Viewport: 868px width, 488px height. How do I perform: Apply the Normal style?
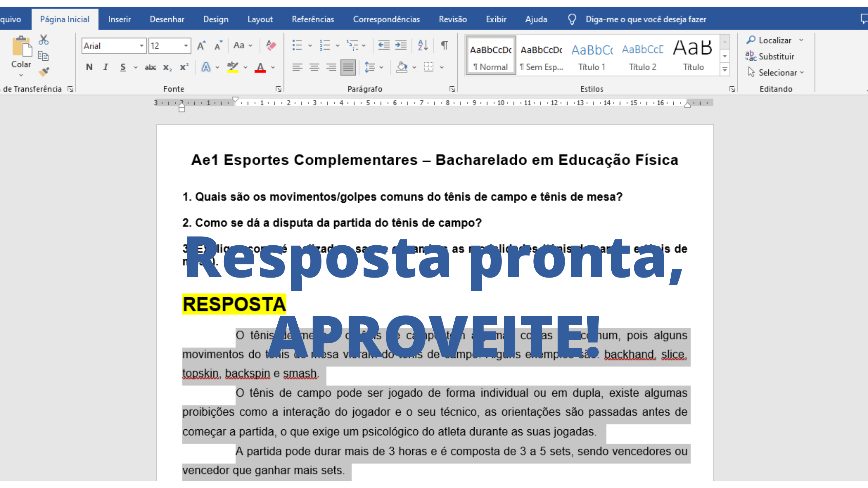pos(491,55)
